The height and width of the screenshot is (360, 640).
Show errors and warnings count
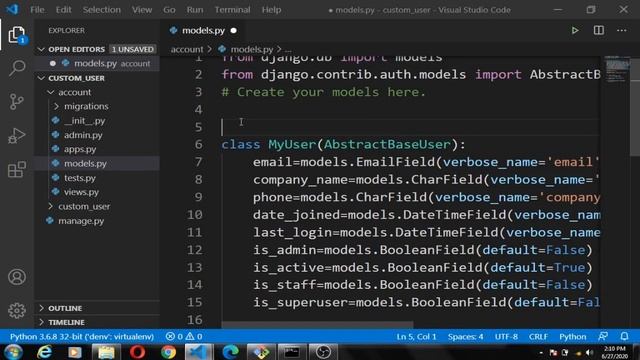tap(184, 336)
